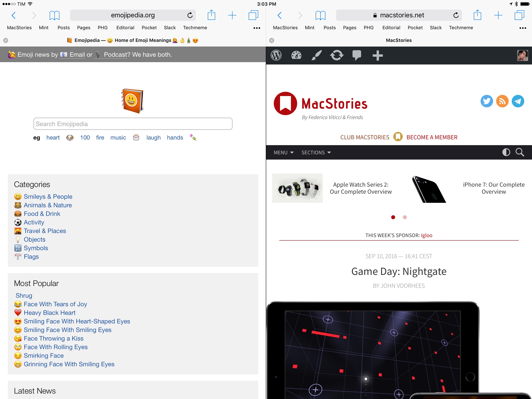
Task: Open iPhone 7 thumbnail image
Action: point(429,189)
